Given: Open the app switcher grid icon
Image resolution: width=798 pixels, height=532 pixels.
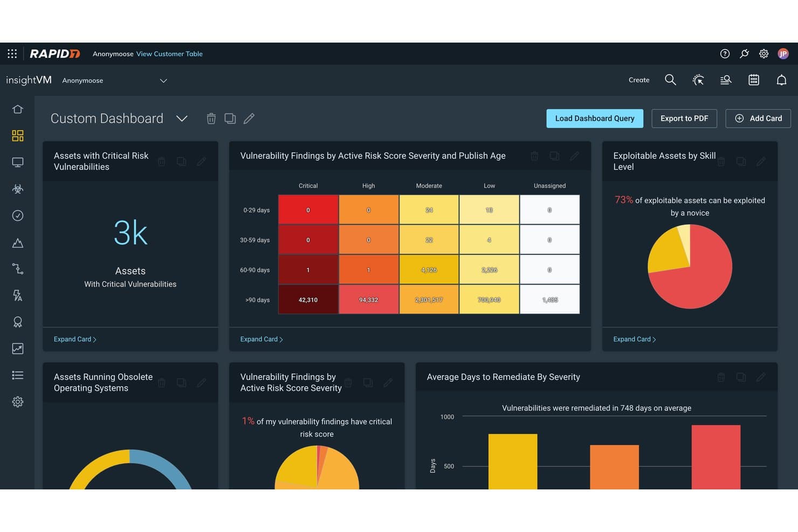Looking at the screenshot, I should pyautogui.click(x=12, y=53).
